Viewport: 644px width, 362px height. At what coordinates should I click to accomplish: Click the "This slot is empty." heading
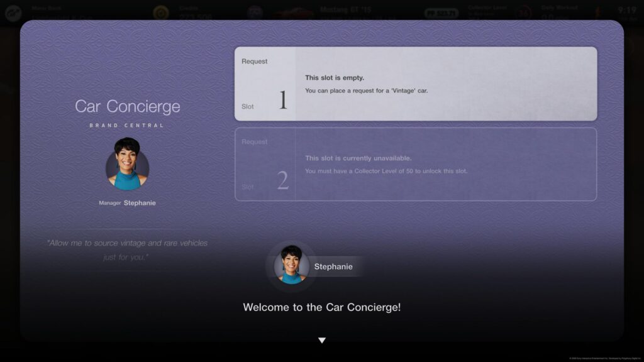point(335,77)
